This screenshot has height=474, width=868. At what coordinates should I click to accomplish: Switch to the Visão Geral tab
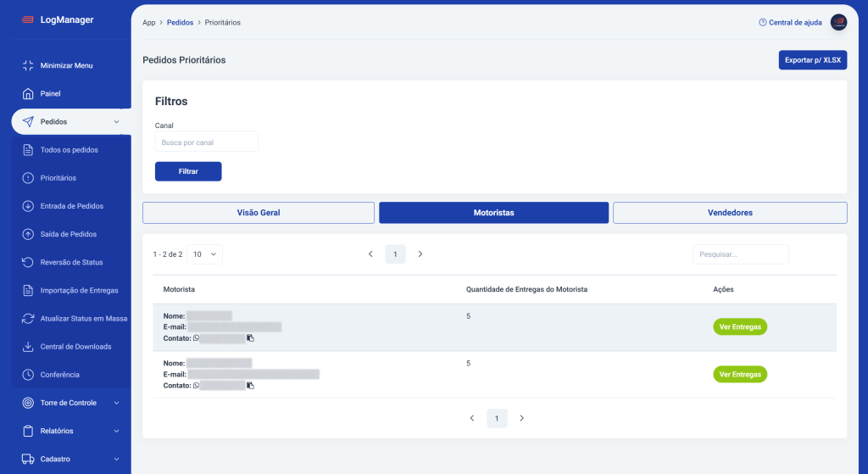pos(259,213)
